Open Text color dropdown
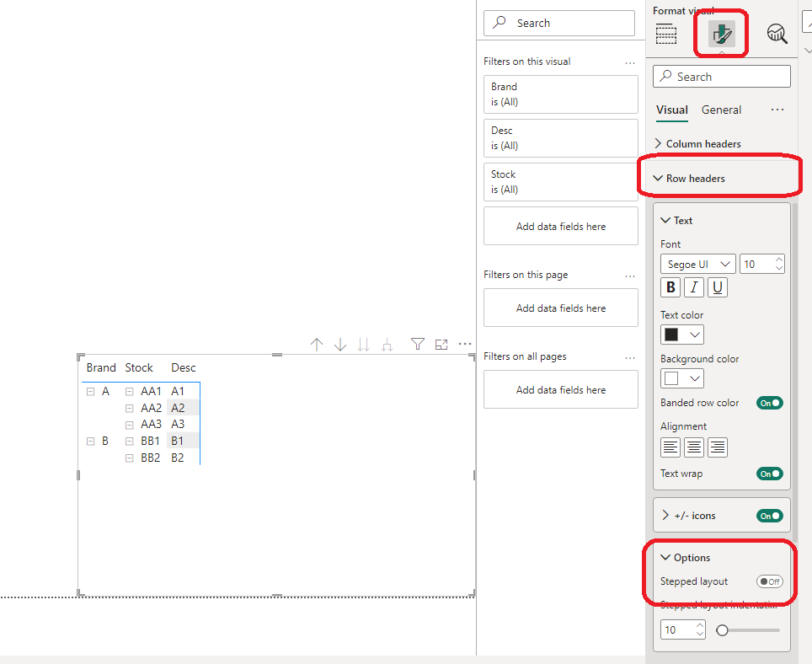This screenshot has height=664, width=812. tap(682, 335)
